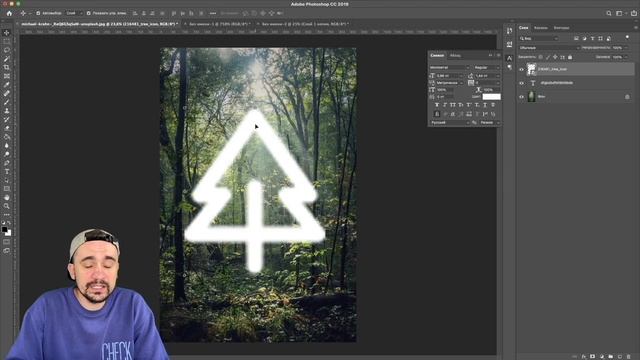The width and height of the screenshot is (640, 360).
Task: Collapse the Character panel with double arrows
Action: coord(491,55)
